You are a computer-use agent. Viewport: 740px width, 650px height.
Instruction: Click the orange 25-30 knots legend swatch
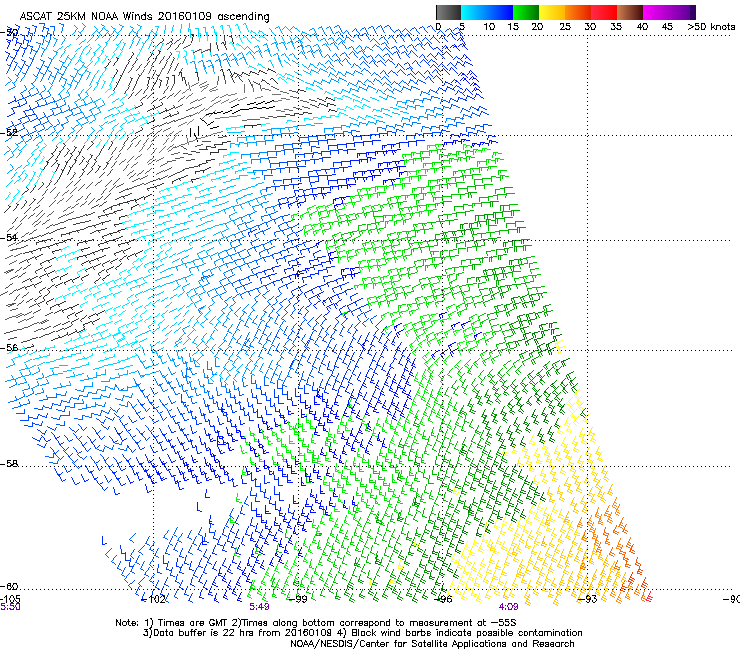[578, 12]
